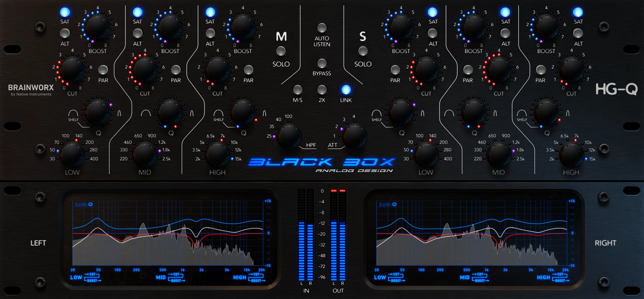Toggle the SUM power icon in left display

(91, 204)
